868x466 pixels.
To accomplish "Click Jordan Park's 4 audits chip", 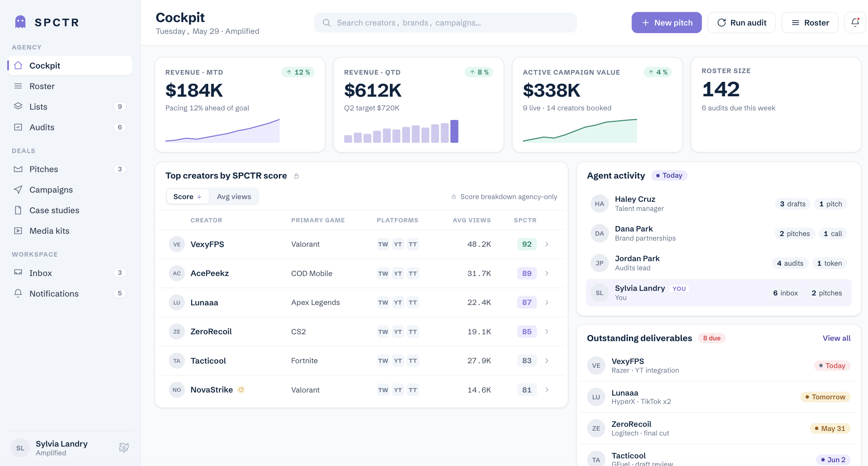I will click(790, 263).
